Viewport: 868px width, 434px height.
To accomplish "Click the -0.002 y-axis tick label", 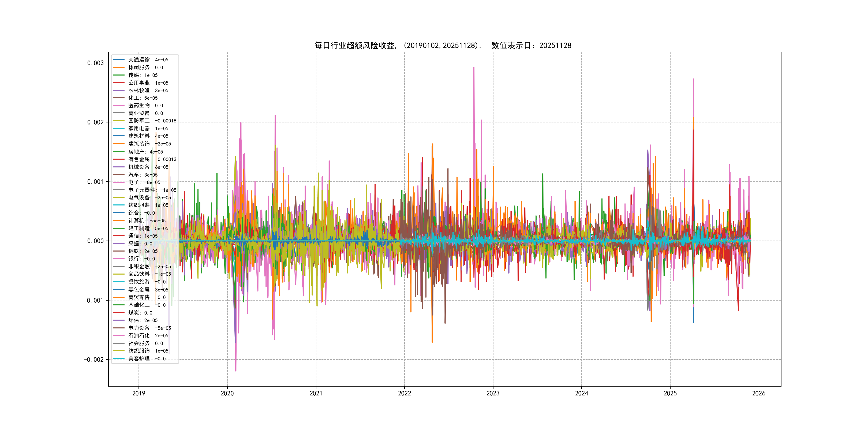I will (94, 360).
